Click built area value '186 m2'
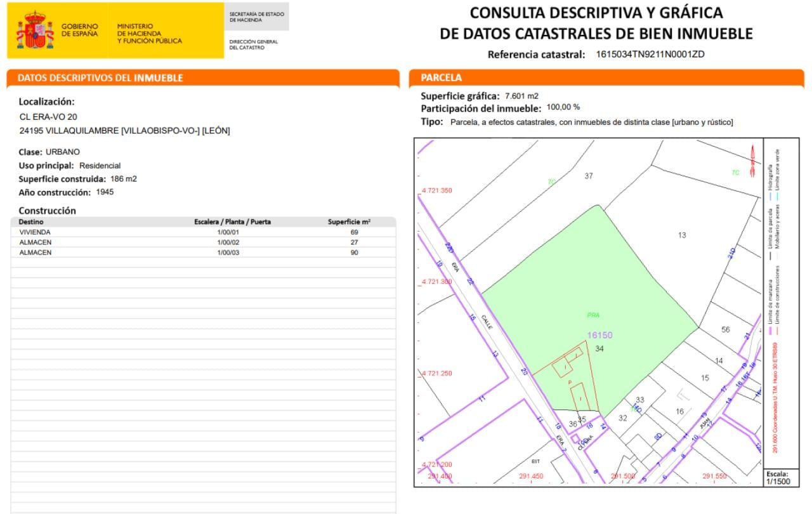The height and width of the screenshot is (514, 812). (x=124, y=179)
